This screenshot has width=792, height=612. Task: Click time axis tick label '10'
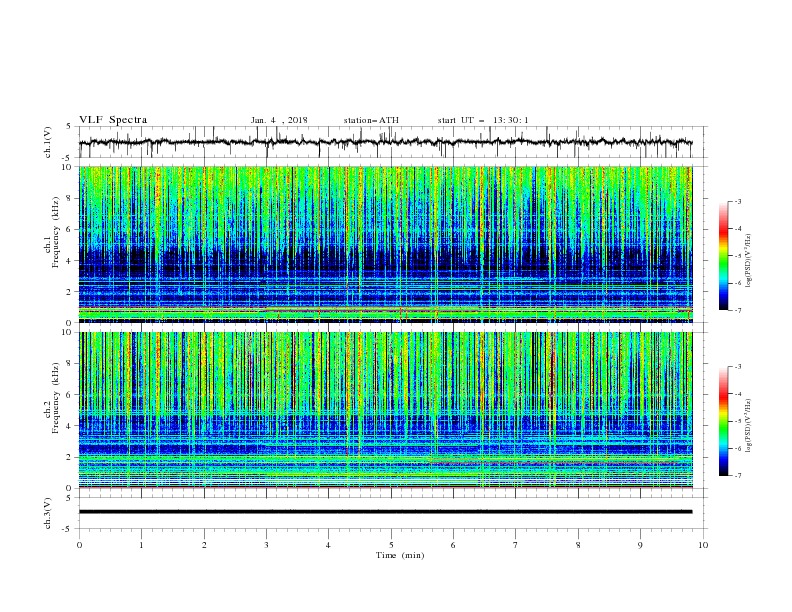(x=703, y=545)
